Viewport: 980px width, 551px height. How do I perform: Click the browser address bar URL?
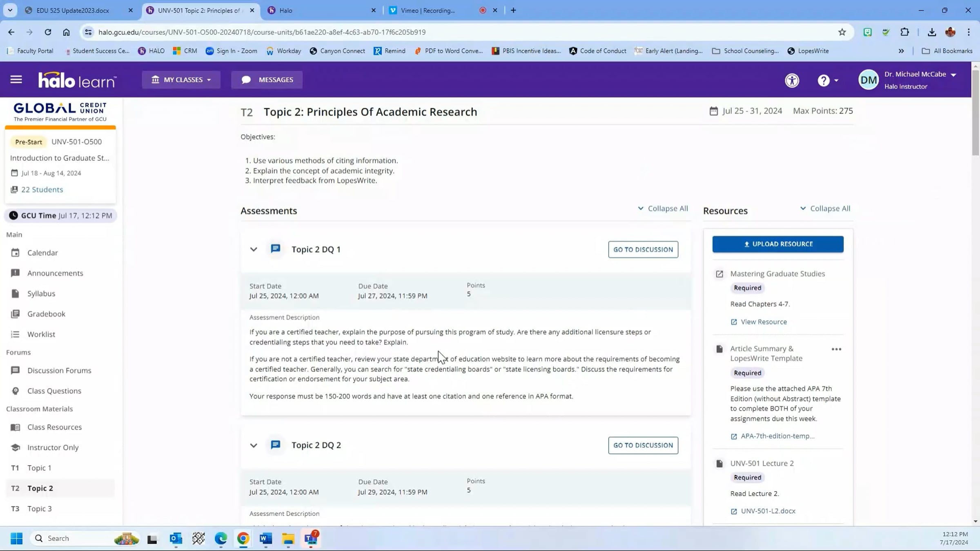(261, 32)
